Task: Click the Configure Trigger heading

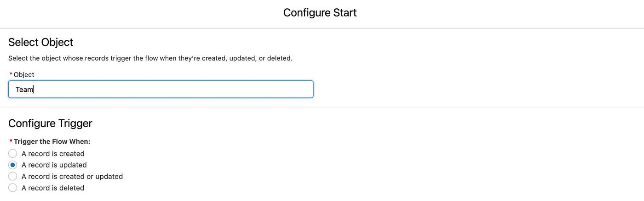Action: tap(50, 123)
